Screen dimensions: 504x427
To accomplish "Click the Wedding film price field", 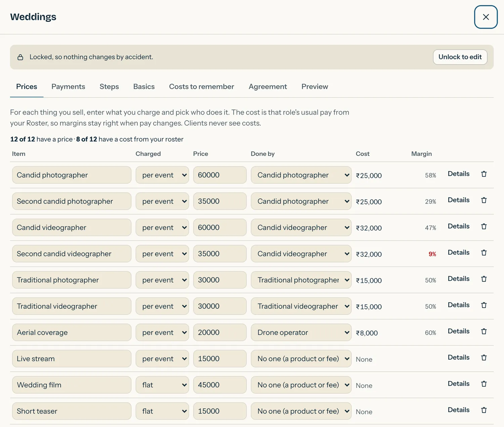I will click(x=220, y=385).
